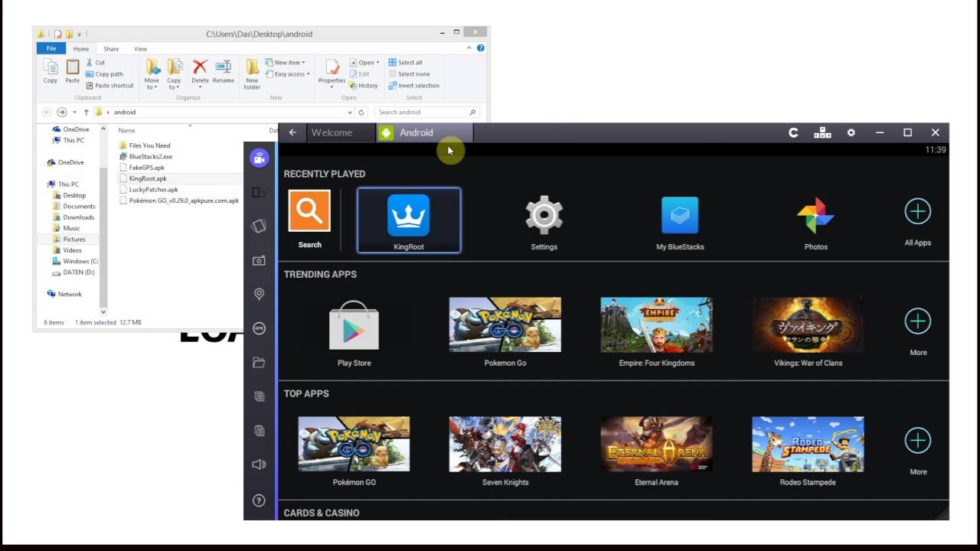Viewport: 980px width, 551px height.
Task: Open the BlueStacks keyboard mapping icon in the title bar
Action: 822,132
